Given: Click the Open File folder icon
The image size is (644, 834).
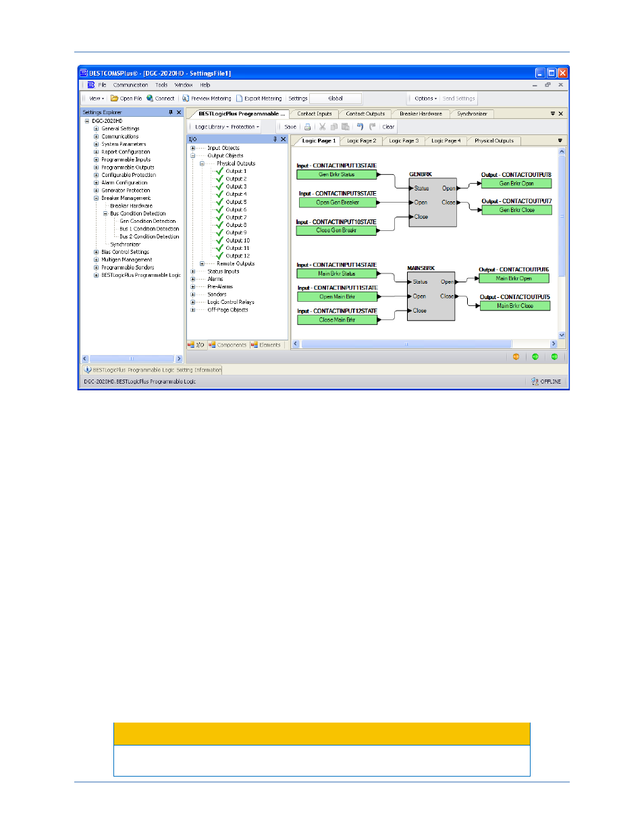Looking at the screenshot, I should coord(115,99).
